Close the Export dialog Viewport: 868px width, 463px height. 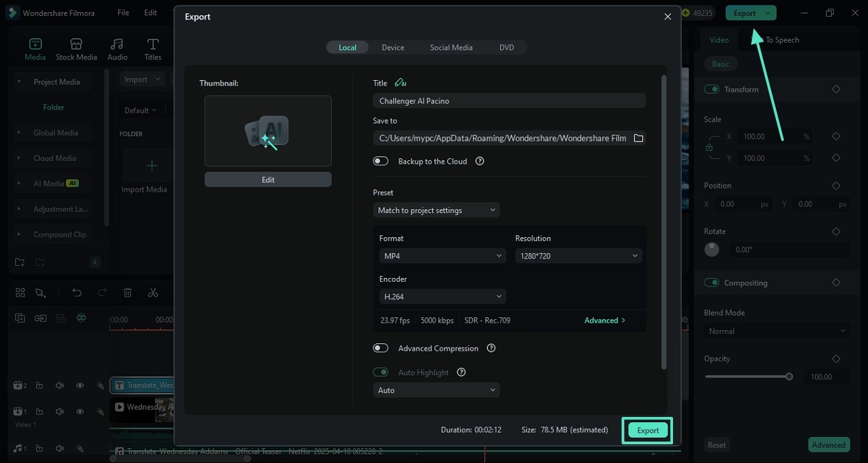668,17
